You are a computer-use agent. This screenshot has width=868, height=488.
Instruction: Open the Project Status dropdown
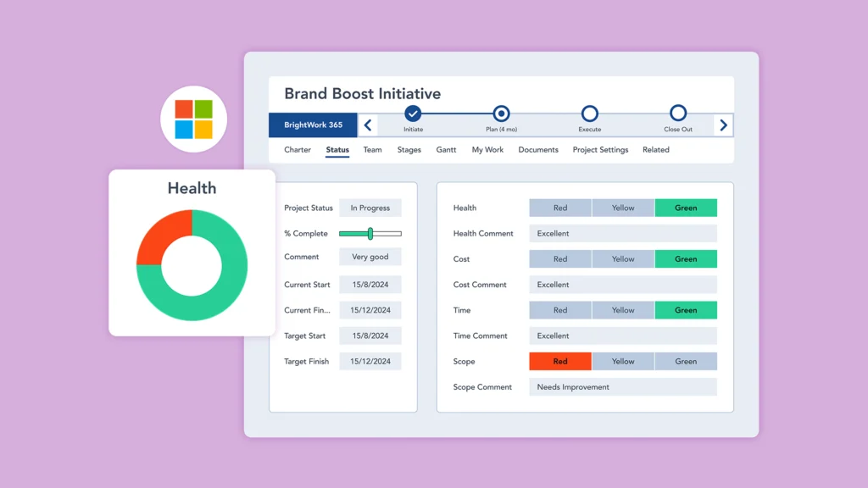click(370, 208)
